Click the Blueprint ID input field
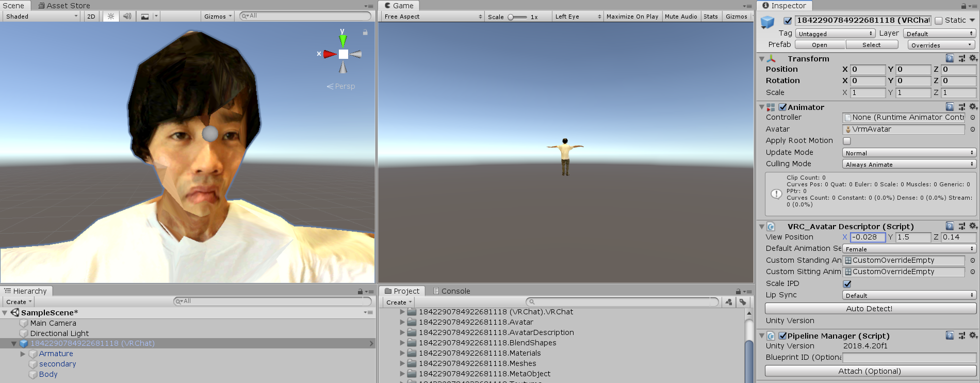980x383 pixels. pos(909,358)
